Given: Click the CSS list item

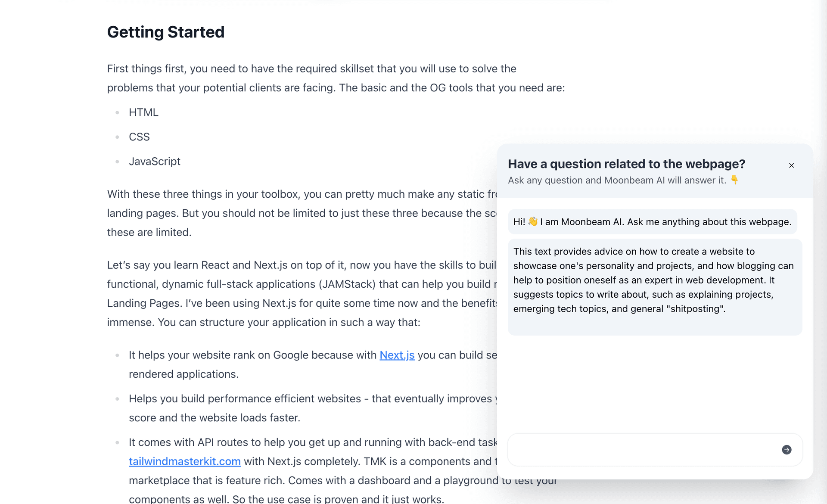Looking at the screenshot, I should [139, 137].
